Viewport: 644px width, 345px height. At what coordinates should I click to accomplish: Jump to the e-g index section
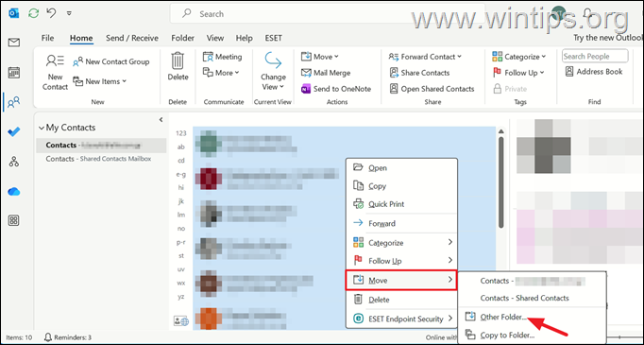[x=180, y=174]
